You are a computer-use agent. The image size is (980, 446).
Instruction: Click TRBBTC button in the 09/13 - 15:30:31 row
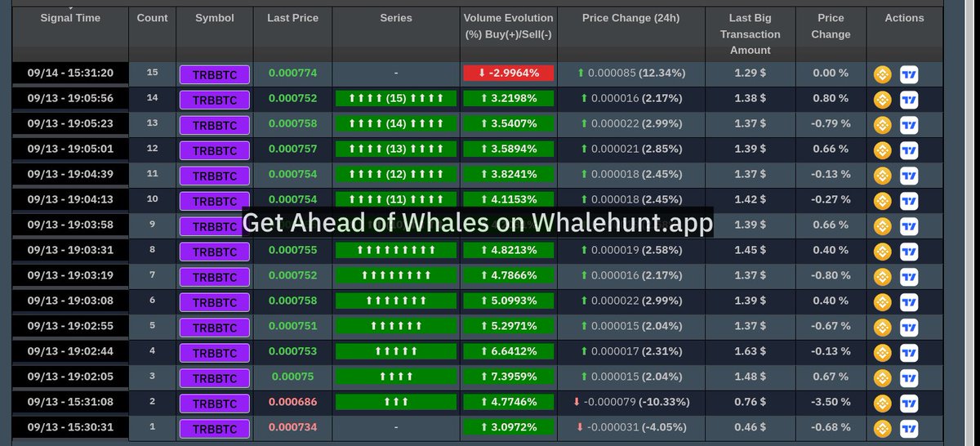pyautogui.click(x=215, y=429)
